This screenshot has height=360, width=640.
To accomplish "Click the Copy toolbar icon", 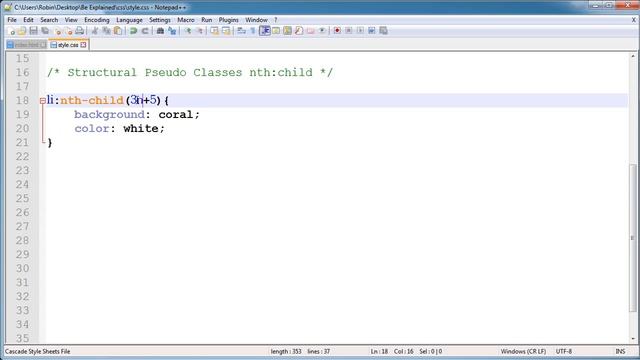I will tap(106, 31).
